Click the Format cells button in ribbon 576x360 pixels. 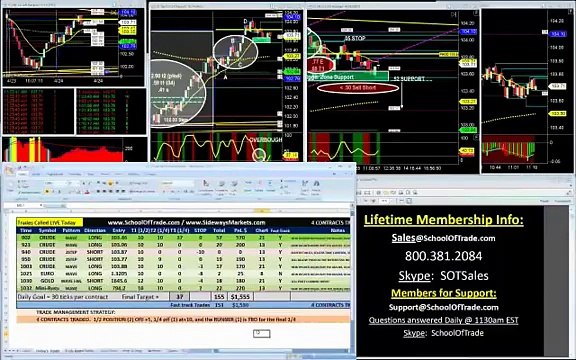(271, 187)
